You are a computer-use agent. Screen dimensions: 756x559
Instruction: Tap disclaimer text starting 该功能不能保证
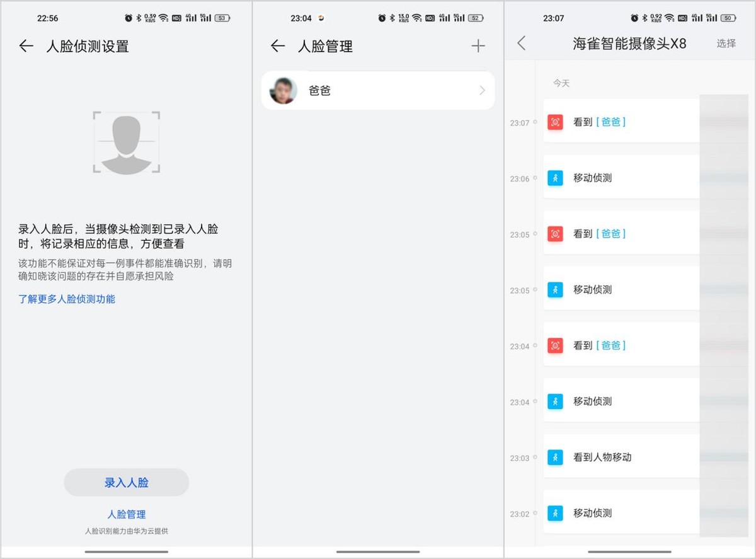(125, 270)
